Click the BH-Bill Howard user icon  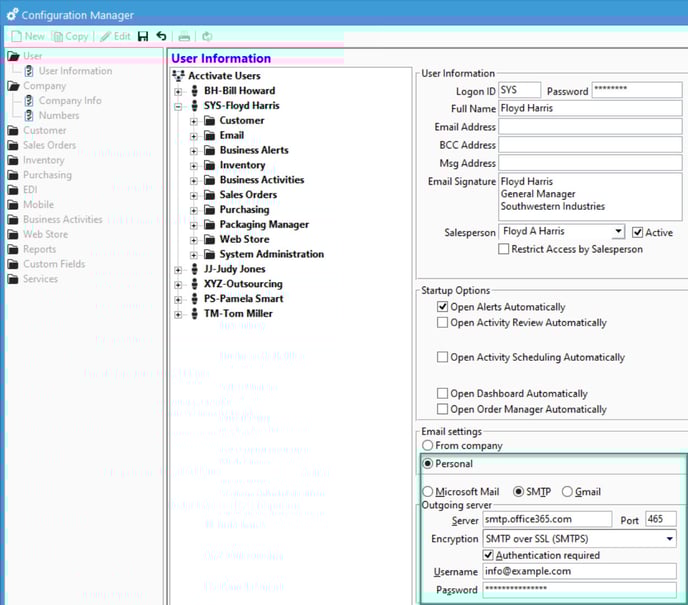(x=194, y=91)
